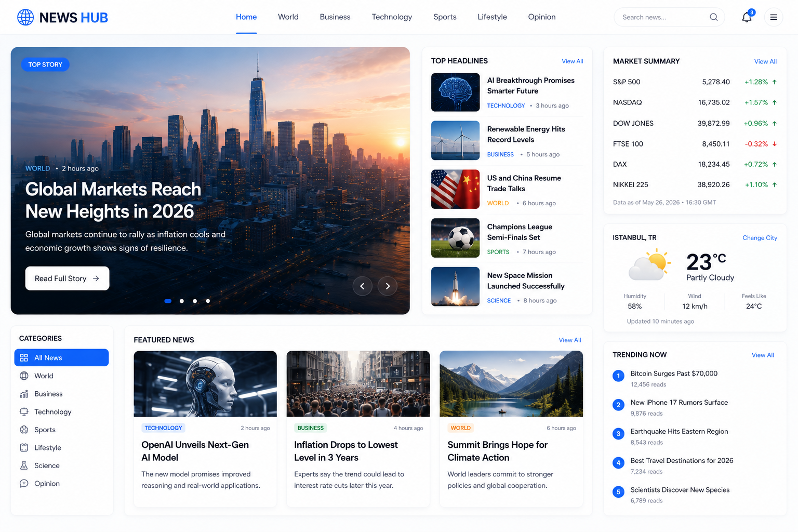
Task: Click the Sports navigation tab
Action: pyautogui.click(x=445, y=17)
